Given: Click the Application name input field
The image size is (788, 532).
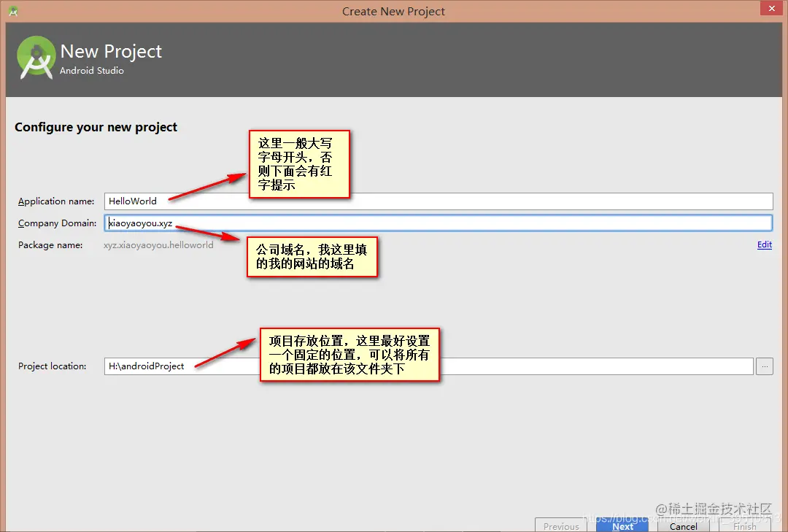Looking at the screenshot, I should (x=439, y=201).
